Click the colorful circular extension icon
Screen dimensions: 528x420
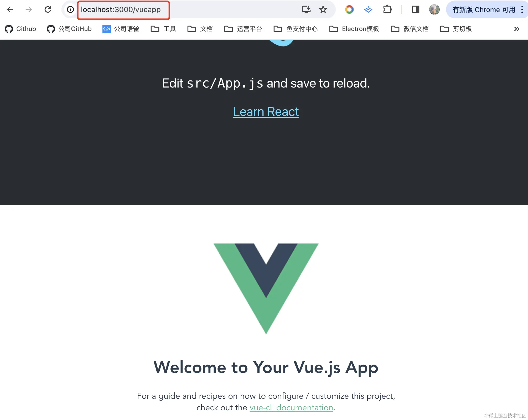coord(349,10)
